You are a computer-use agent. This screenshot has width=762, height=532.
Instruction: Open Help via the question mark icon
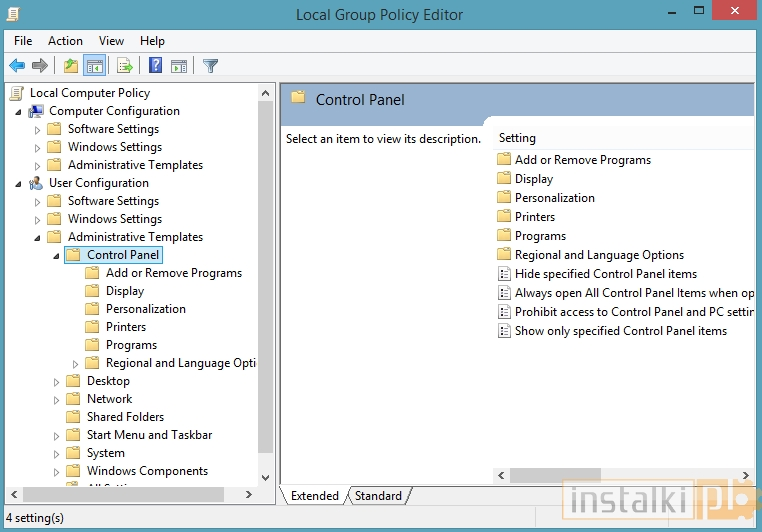[156, 65]
